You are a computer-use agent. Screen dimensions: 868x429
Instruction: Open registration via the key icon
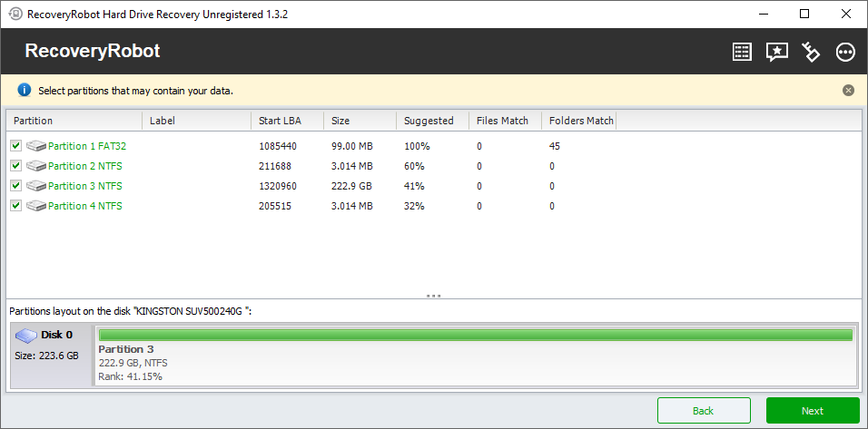[x=811, y=52]
